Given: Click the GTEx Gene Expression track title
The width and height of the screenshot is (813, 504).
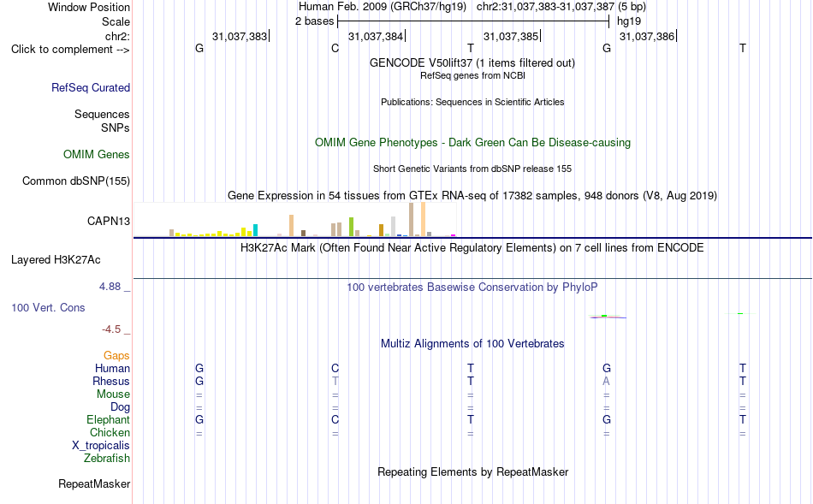Looking at the screenshot, I should [472, 195].
